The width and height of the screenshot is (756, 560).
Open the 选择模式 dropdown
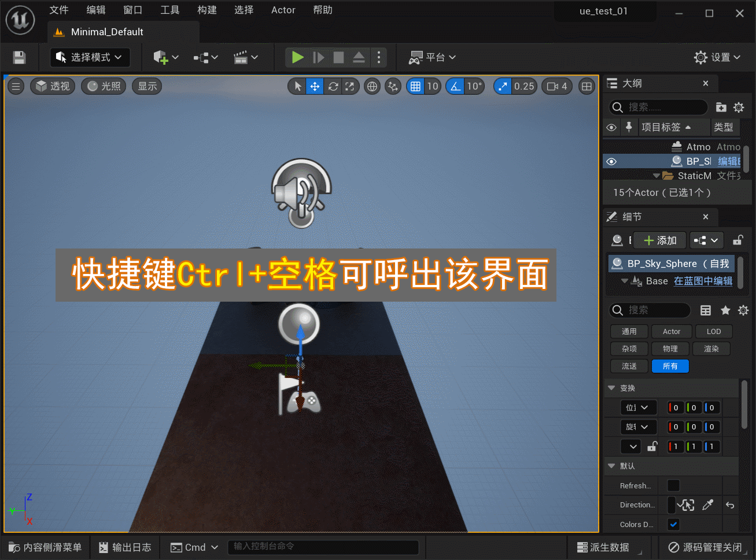tap(90, 57)
